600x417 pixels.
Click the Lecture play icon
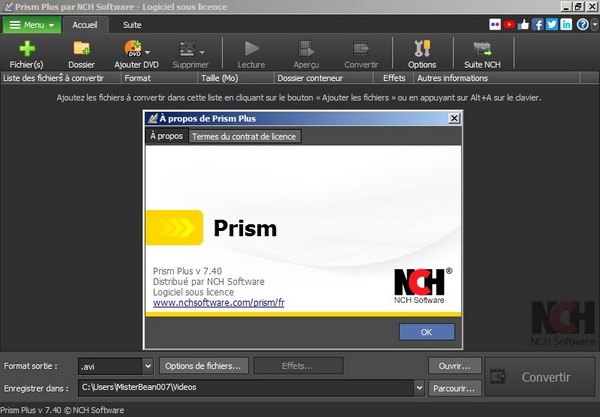251,49
